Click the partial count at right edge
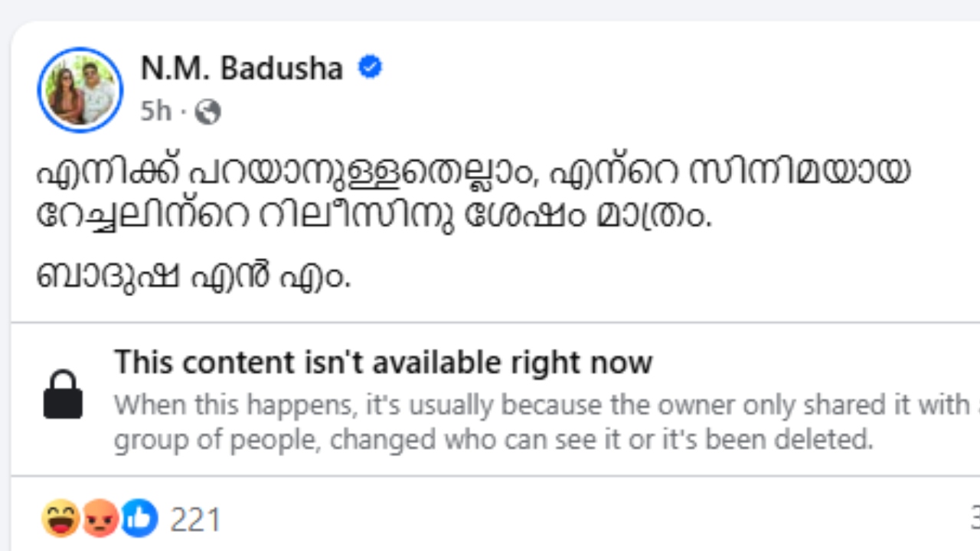The image size is (980, 551). pos(975,520)
